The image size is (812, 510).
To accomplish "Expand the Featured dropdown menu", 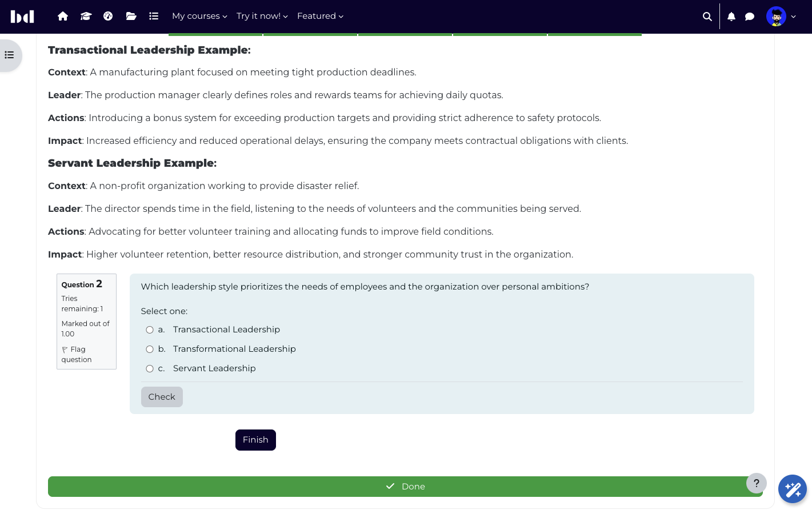I will [320, 16].
